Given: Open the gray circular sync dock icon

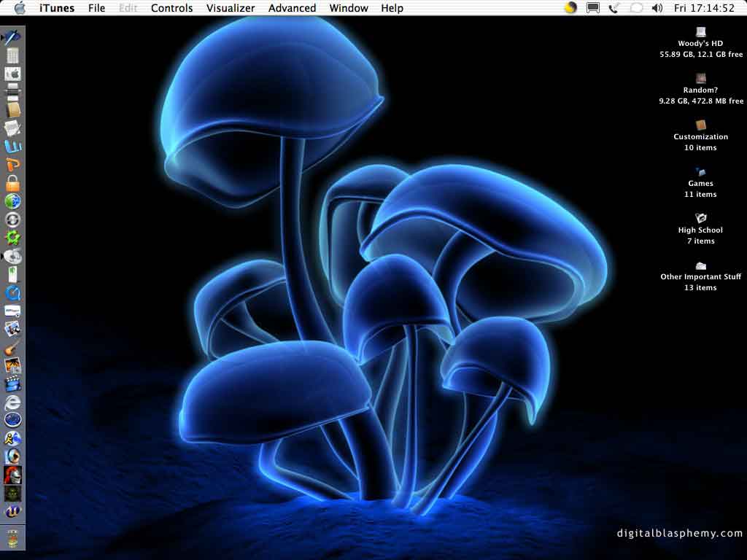Looking at the screenshot, I should 12,219.
